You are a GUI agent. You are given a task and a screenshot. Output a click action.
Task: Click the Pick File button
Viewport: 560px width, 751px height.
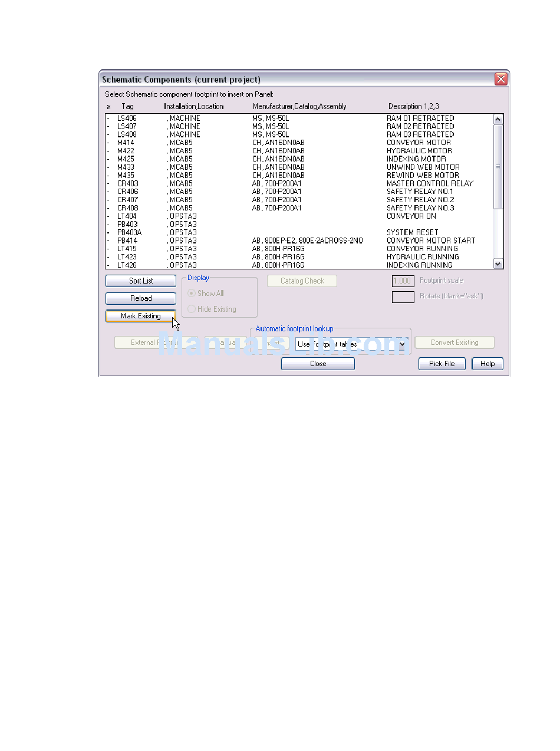point(442,364)
